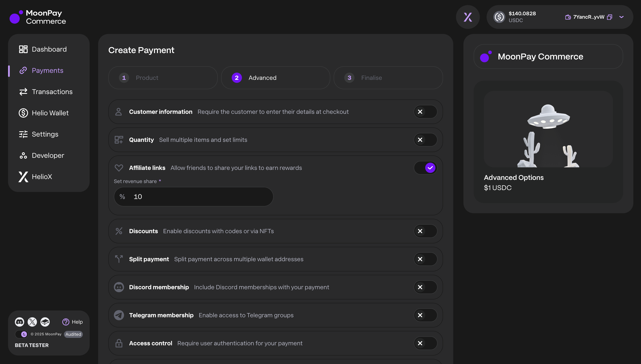Click the Audited badge link

click(73, 334)
